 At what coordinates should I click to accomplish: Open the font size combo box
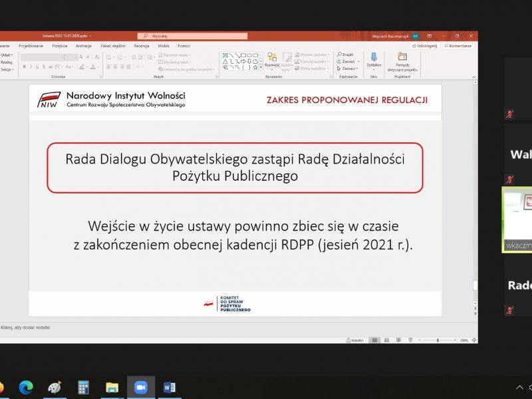pos(71,57)
